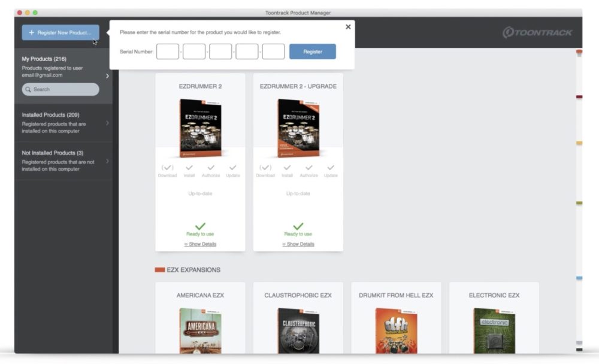This screenshot has height=364, width=599.
Task: Click the magnifier icon in the Search box
Action: tap(28, 89)
